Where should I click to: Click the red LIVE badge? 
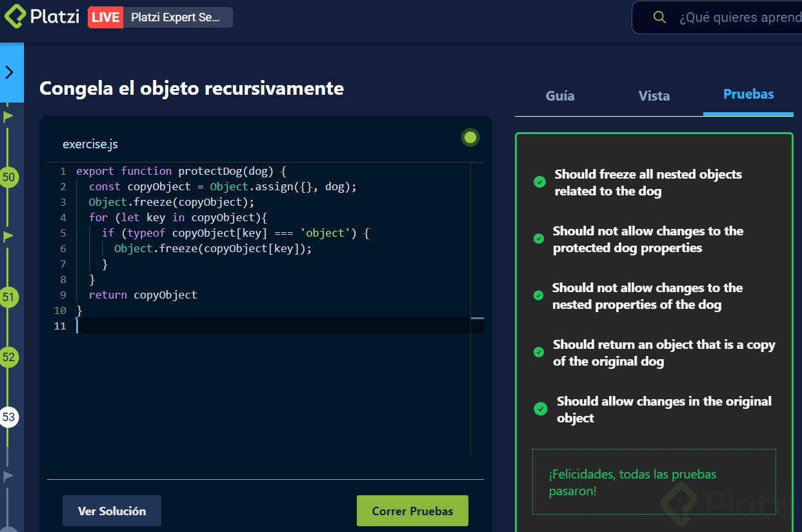click(105, 17)
